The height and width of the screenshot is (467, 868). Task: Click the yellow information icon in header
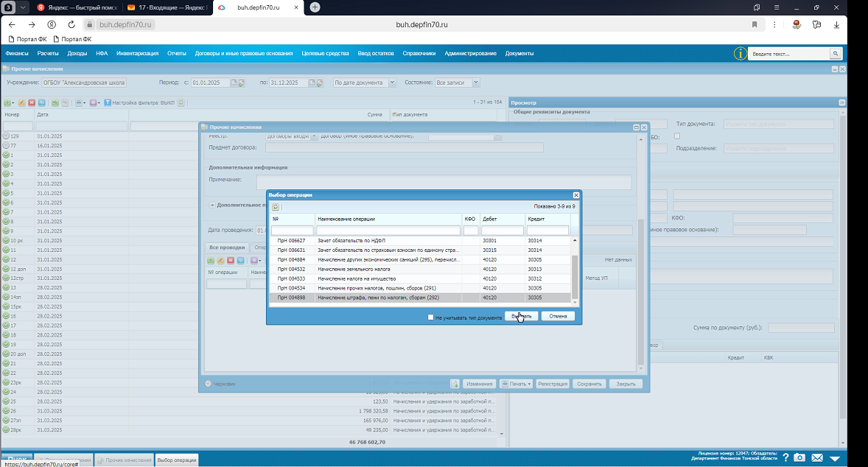pos(740,54)
